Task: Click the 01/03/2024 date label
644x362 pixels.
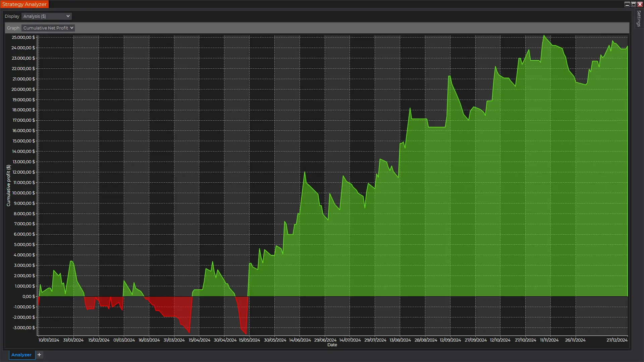Action: click(124, 340)
